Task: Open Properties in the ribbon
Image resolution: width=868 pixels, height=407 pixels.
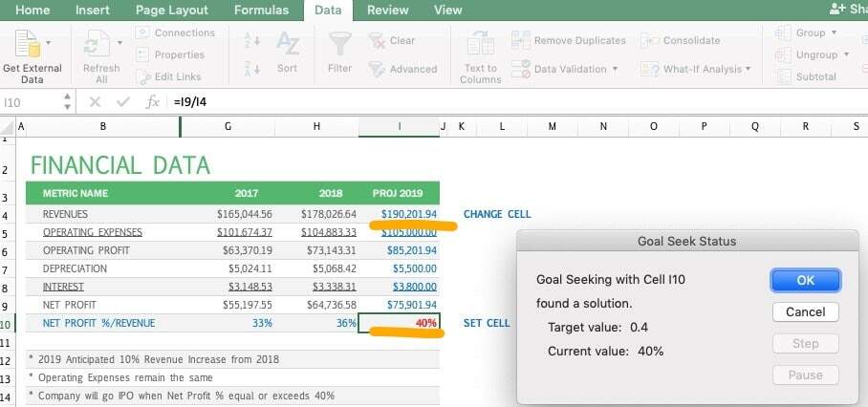Action: coord(170,54)
